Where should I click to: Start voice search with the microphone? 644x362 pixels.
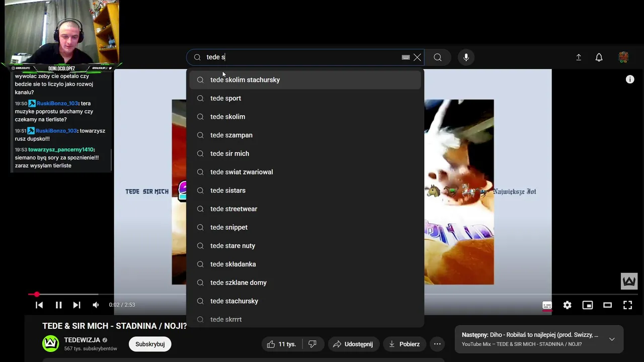[x=466, y=57]
